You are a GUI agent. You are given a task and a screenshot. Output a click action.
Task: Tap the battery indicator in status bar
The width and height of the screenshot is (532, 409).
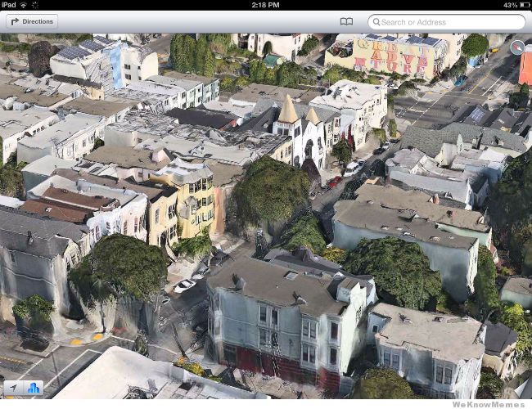[521, 5]
